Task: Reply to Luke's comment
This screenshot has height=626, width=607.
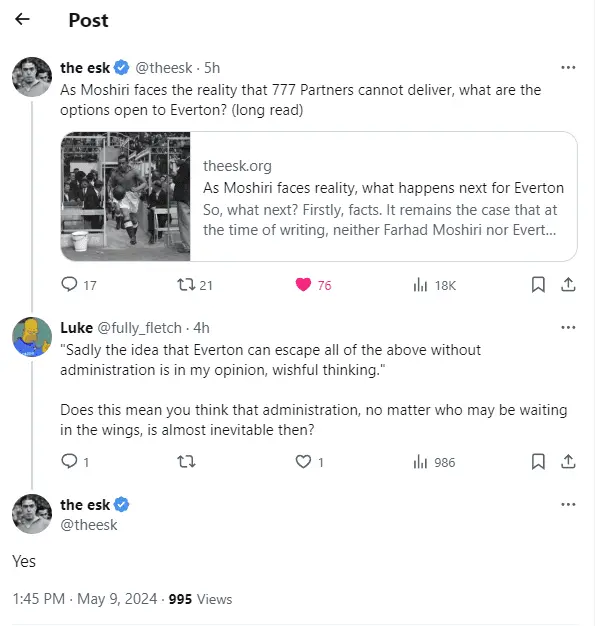Action: click(x=70, y=461)
